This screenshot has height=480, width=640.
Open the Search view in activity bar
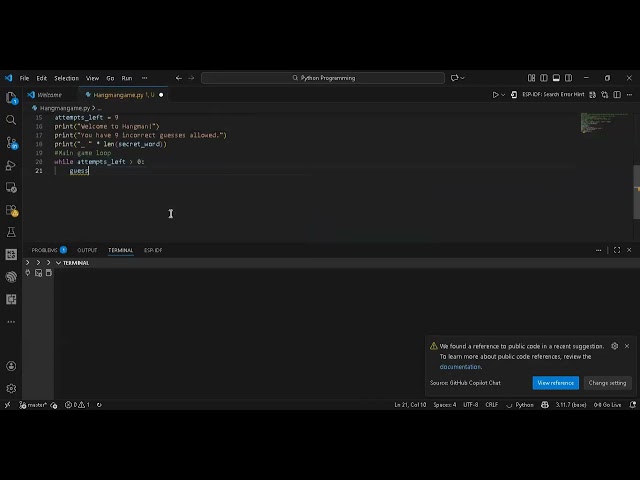pyautogui.click(x=11, y=120)
